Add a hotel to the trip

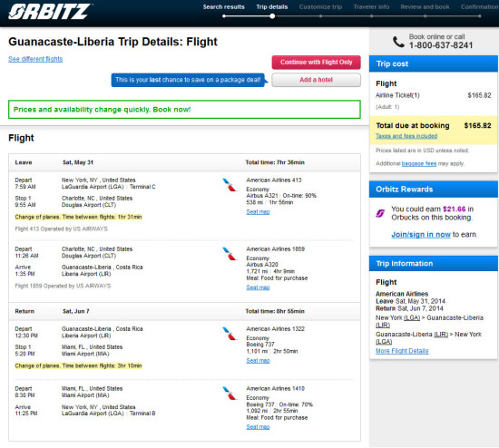tap(317, 80)
